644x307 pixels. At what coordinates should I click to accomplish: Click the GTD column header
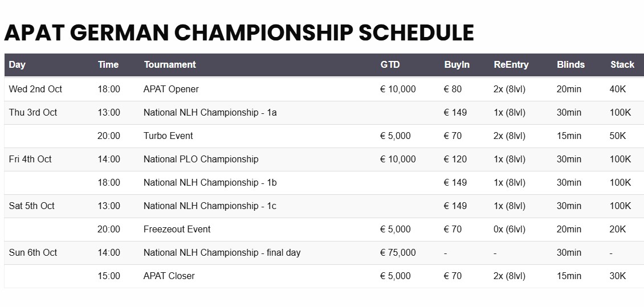click(390, 64)
